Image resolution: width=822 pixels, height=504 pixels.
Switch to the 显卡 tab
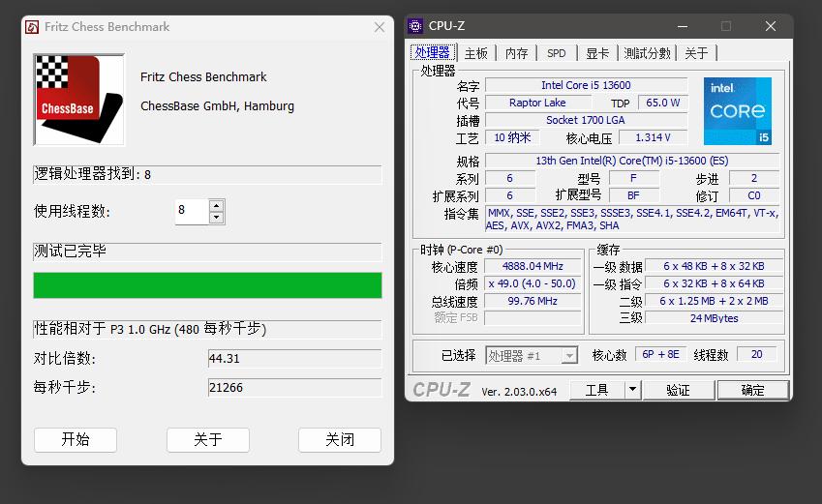[597, 53]
